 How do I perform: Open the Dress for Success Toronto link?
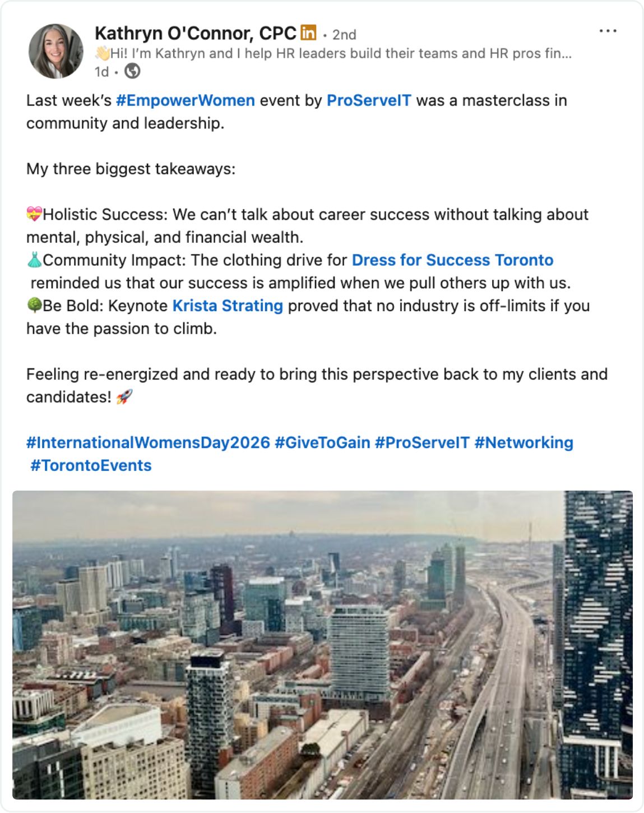pyautogui.click(x=452, y=260)
